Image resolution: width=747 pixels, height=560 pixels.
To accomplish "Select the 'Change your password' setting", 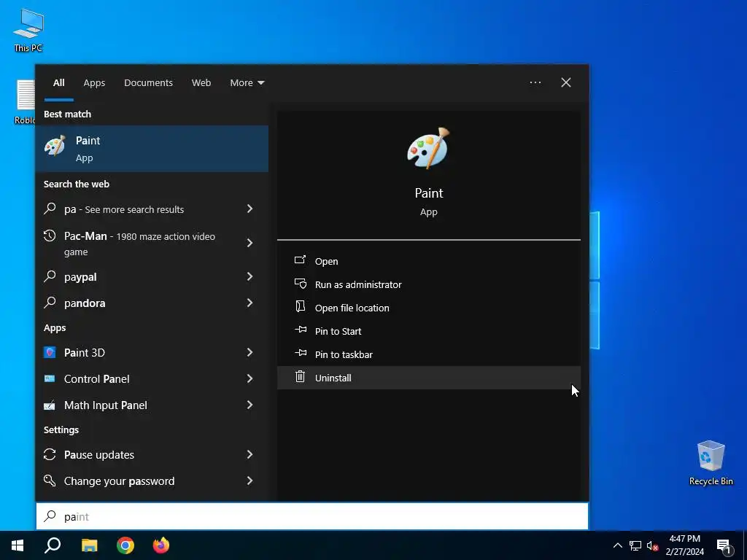I will [x=152, y=481].
